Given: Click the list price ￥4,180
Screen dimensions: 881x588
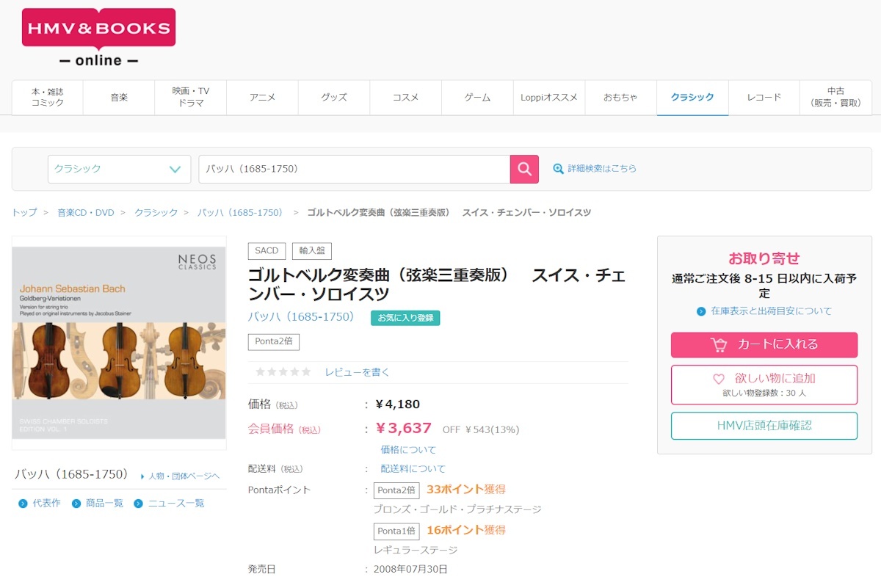Looking at the screenshot, I should pos(397,404).
